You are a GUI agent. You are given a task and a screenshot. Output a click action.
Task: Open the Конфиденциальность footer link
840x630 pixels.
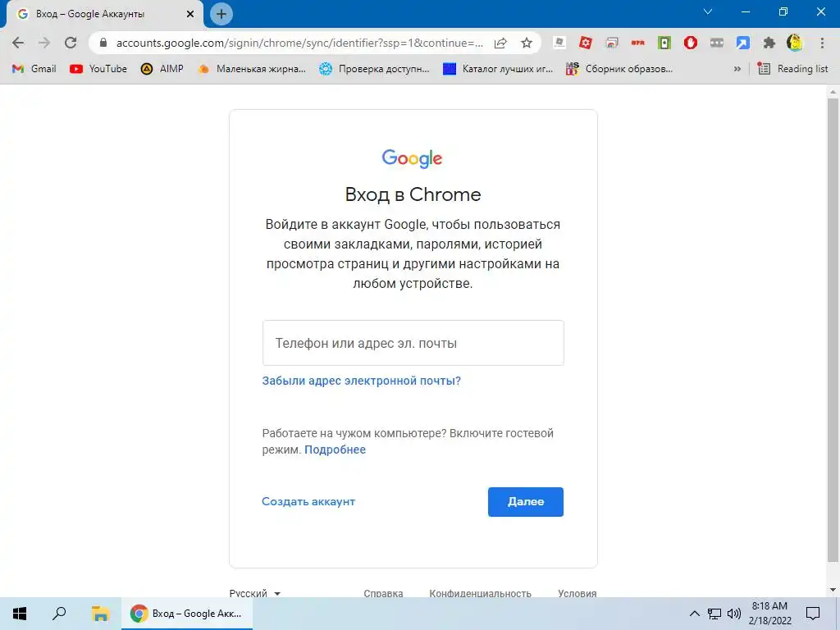pos(480,593)
